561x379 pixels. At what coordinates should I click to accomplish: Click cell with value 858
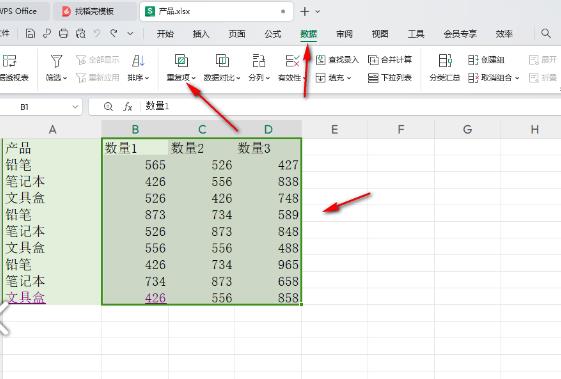coord(268,298)
